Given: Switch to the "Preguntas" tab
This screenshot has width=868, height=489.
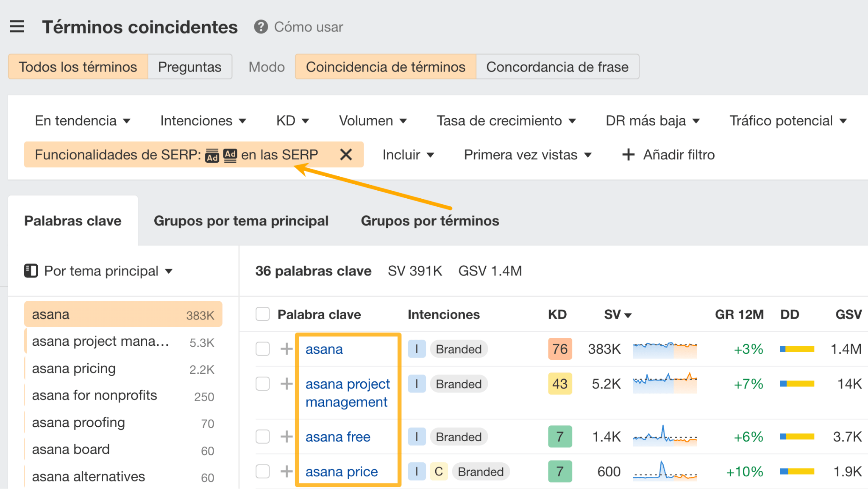Looking at the screenshot, I should click(189, 66).
